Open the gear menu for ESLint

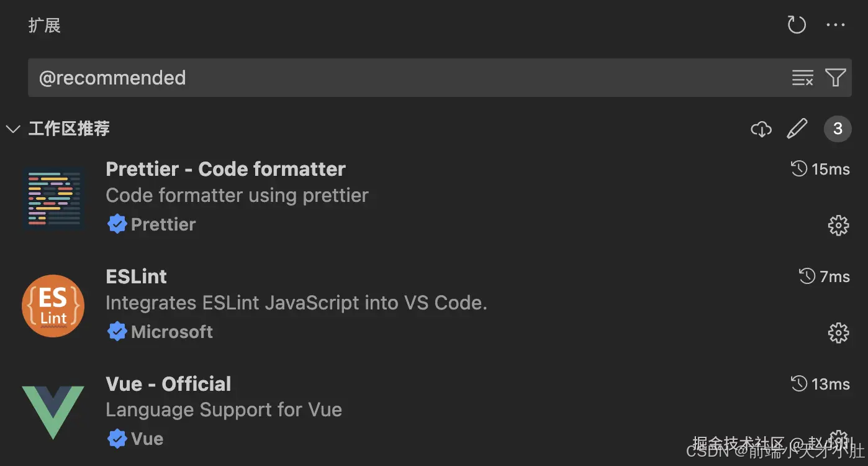[838, 332]
